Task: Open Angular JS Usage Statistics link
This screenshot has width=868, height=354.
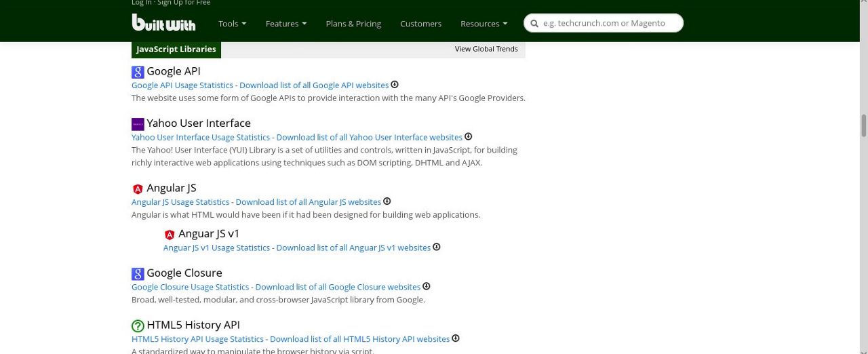Action: pos(180,202)
